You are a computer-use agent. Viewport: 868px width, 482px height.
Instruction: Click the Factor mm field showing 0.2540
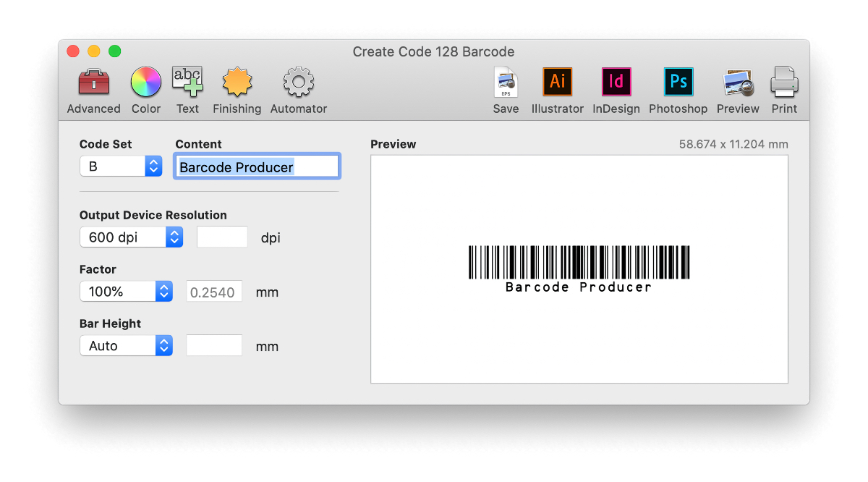[214, 292]
